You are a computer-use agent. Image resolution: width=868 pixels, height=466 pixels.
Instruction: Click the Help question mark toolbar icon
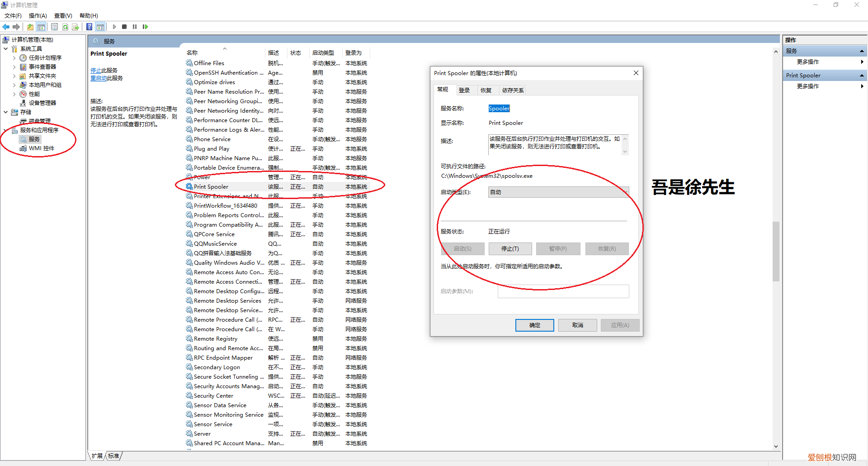90,27
